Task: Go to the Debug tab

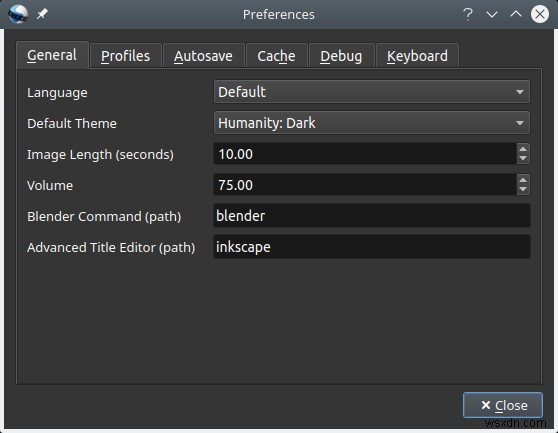Action: (341, 56)
